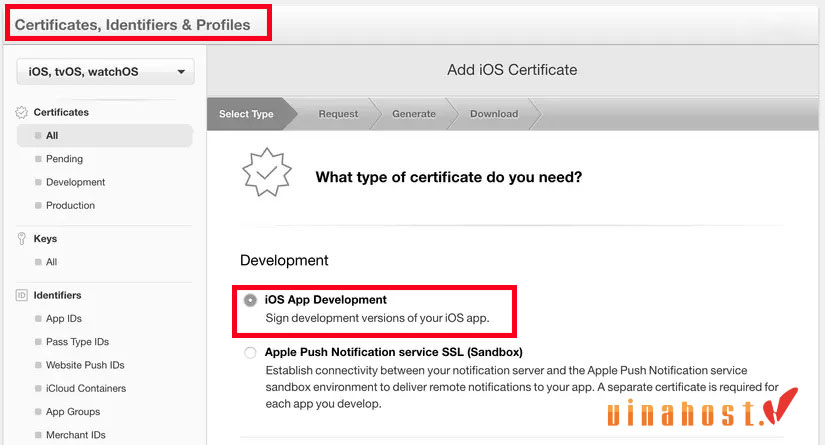Open Merchant IDs
Image resolution: width=825 pixels, height=445 pixels.
pos(75,434)
